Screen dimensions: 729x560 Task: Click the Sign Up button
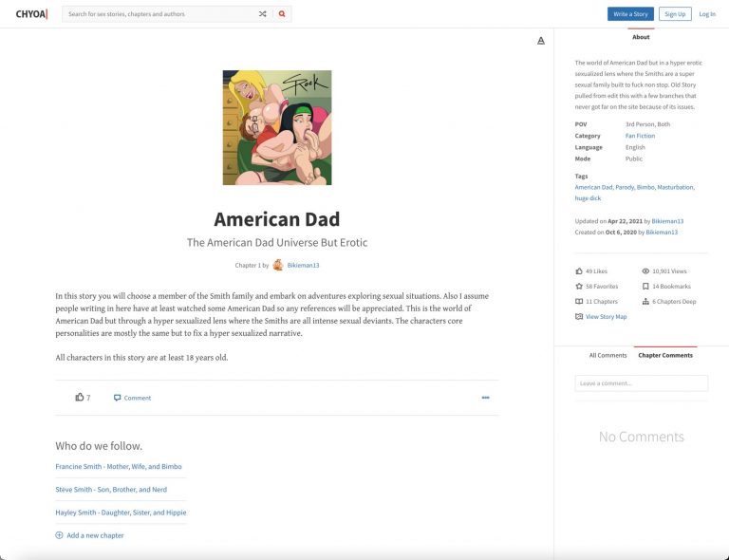coord(675,14)
